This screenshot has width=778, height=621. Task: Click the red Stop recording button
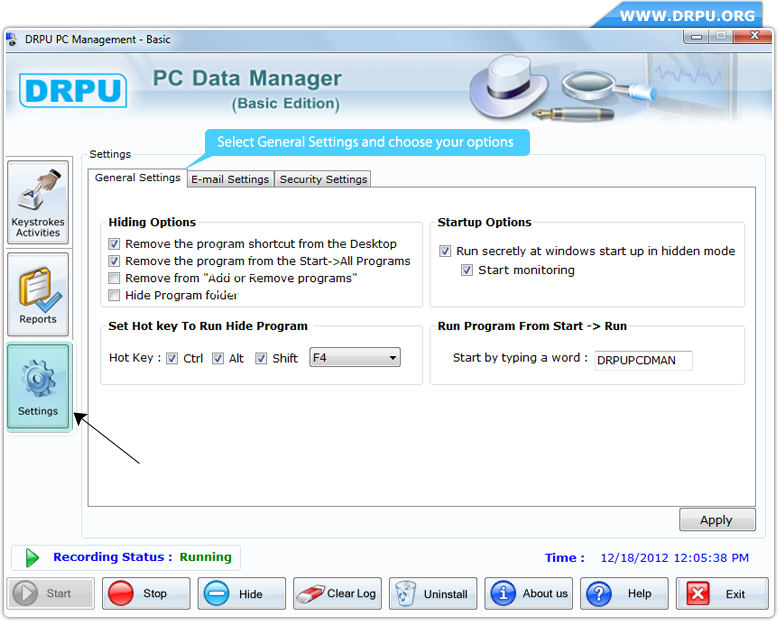tap(146, 593)
